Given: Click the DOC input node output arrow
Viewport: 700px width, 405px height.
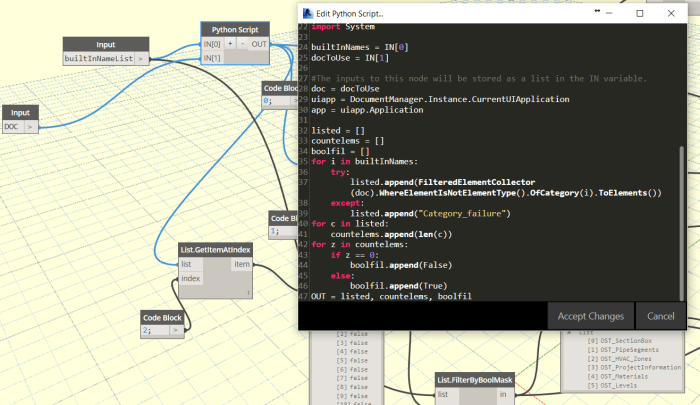Looking at the screenshot, I should coord(31,127).
